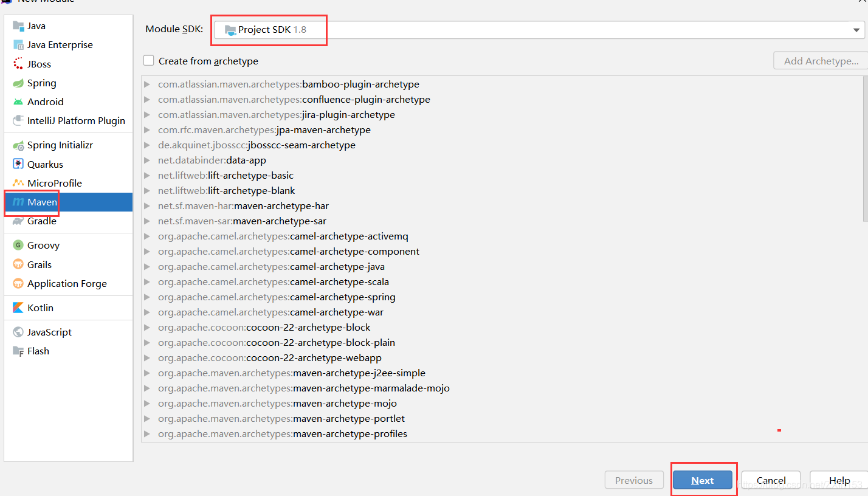868x496 pixels.
Task: Select camel-archetype-component row
Action: click(x=502, y=252)
